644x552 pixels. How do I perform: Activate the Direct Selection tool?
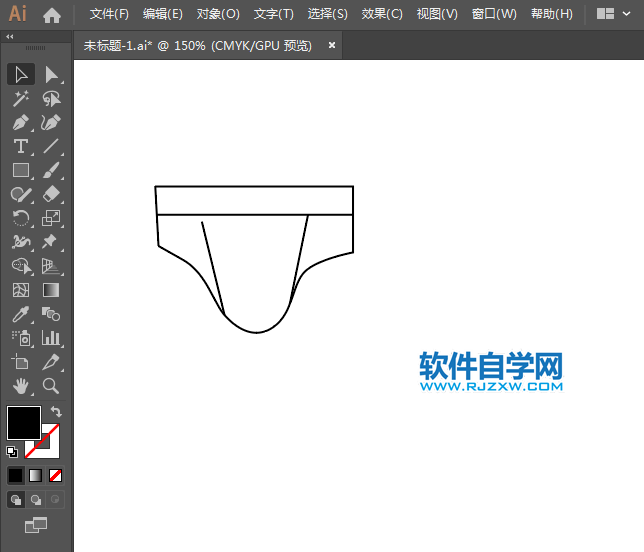51,74
